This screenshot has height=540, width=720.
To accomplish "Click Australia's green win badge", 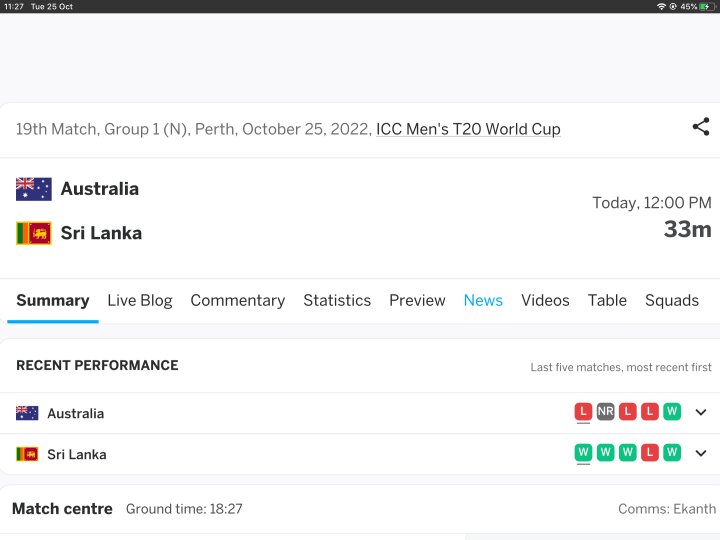I will 672,412.
